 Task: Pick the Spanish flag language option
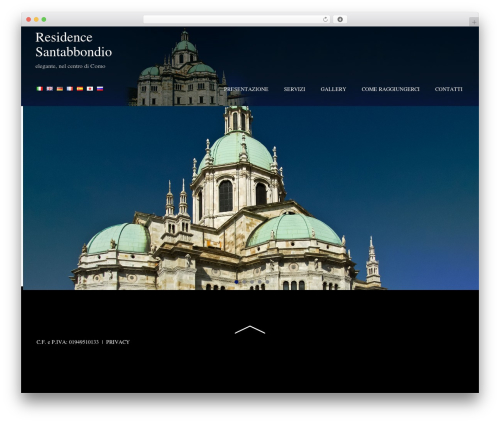click(x=80, y=89)
